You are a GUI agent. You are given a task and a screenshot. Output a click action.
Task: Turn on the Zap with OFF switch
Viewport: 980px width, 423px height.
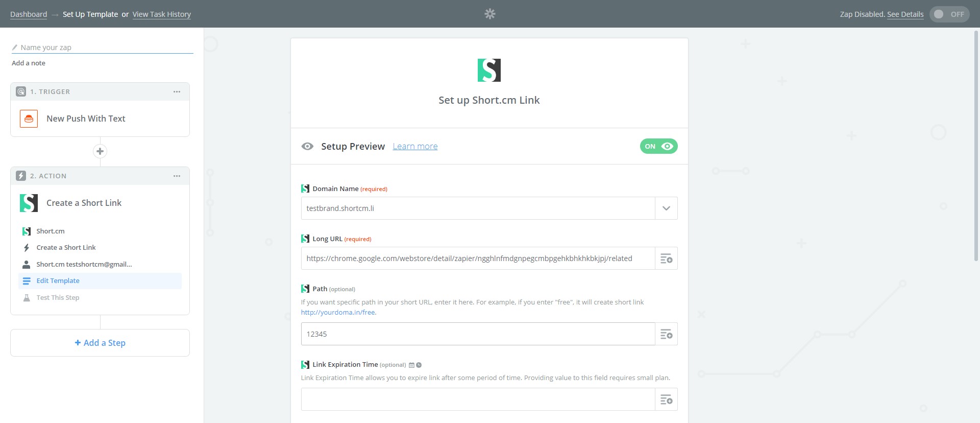pos(949,14)
